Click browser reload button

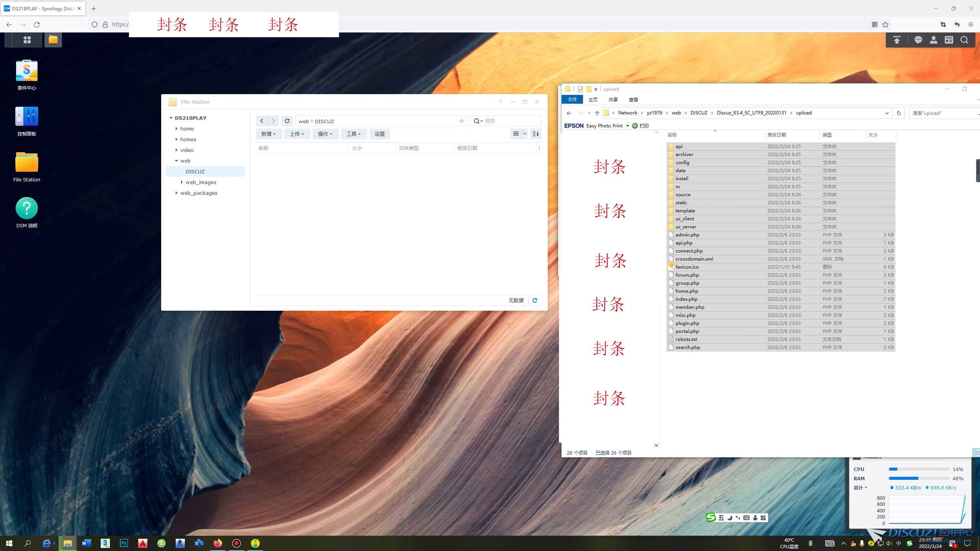click(37, 24)
